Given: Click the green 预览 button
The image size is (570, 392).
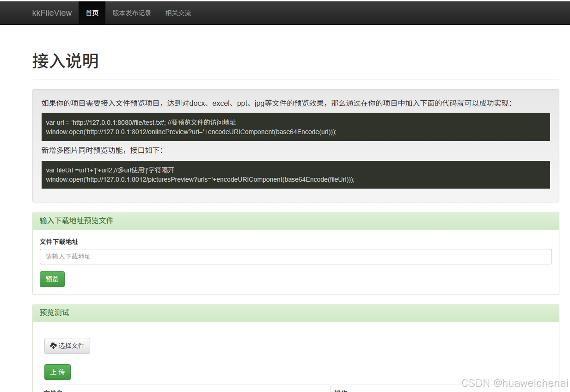Looking at the screenshot, I should [52, 279].
